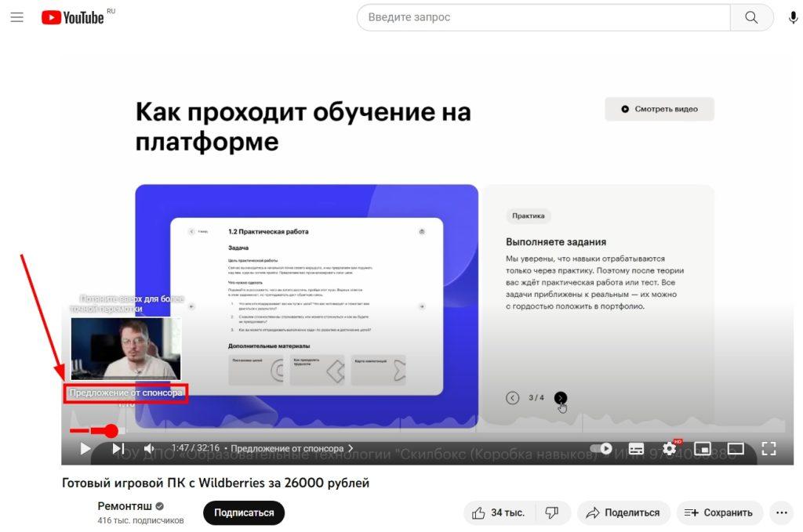The height and width of the screenshot is (532, 803).
Task: Enable theater mode view
Action: [736, 449]
